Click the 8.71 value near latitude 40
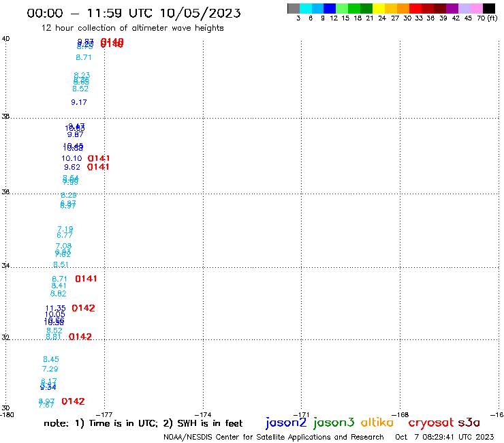The height and width of the screenshot is (443, 504). 84,57
